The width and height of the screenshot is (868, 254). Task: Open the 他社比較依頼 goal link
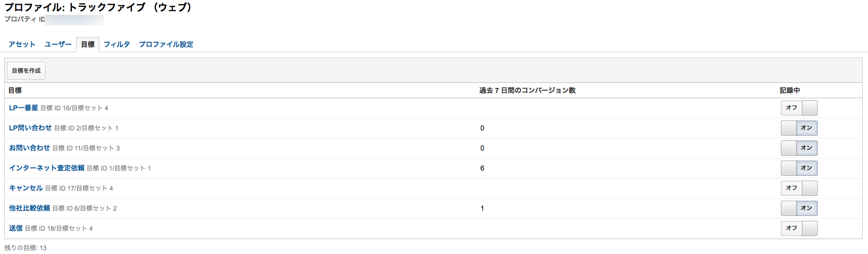[x=30, y=208]
